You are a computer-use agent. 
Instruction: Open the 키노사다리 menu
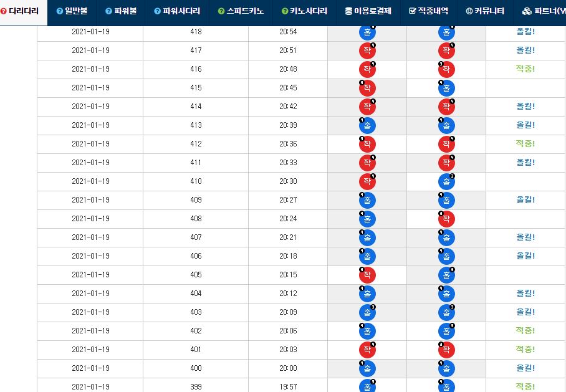click(304, 11)
